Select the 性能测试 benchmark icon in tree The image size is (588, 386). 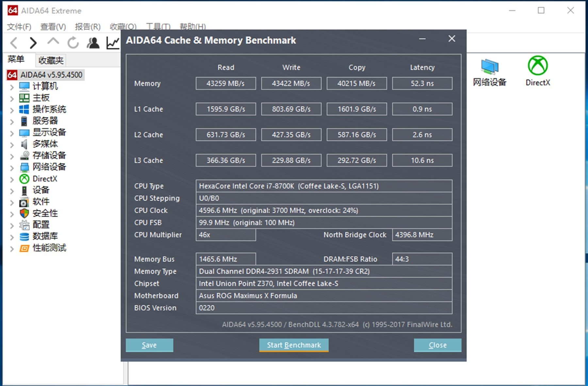(24, 248)
